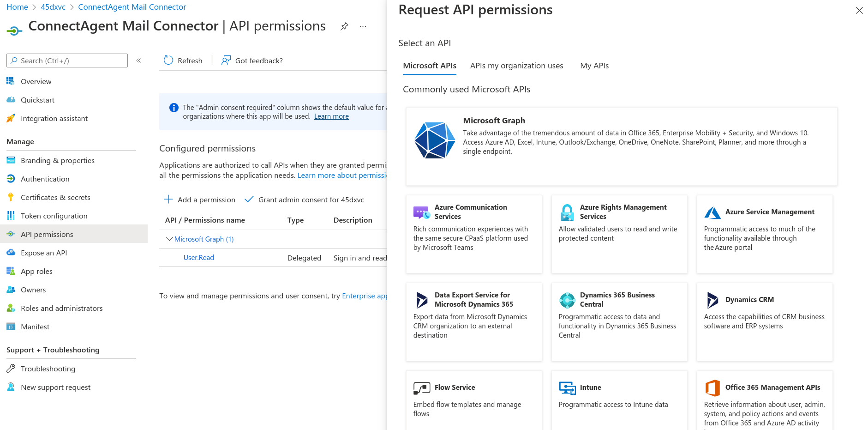Click the Integration assistant rocket icon
This screenshot has height=430, width=868.
click(x=11, y=118)
